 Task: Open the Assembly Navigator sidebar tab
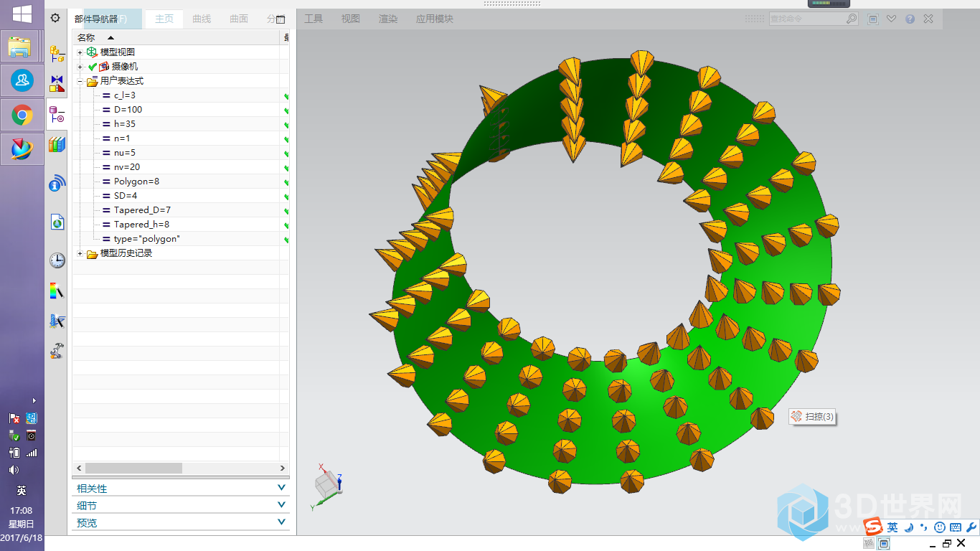57,53
